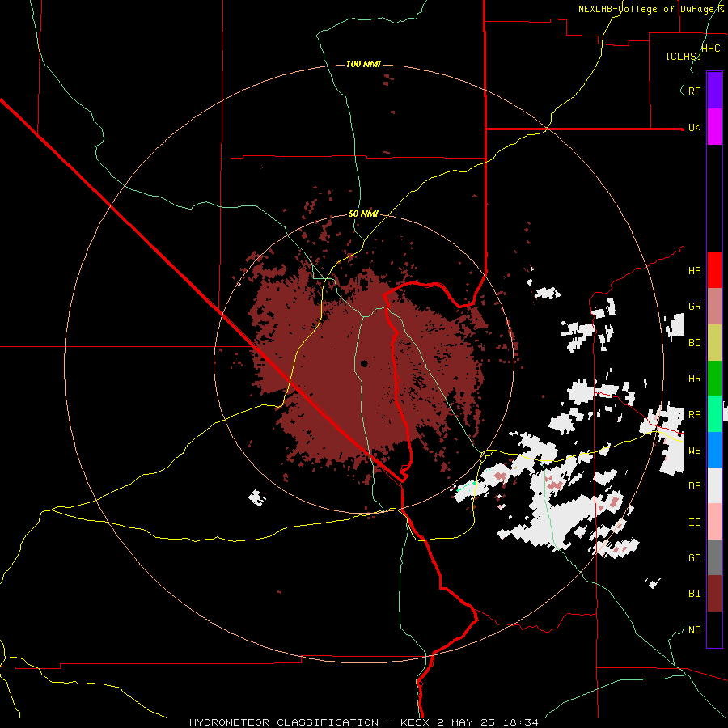Click the UK legend label
728x728 pixels.
[x=694, y=127]
